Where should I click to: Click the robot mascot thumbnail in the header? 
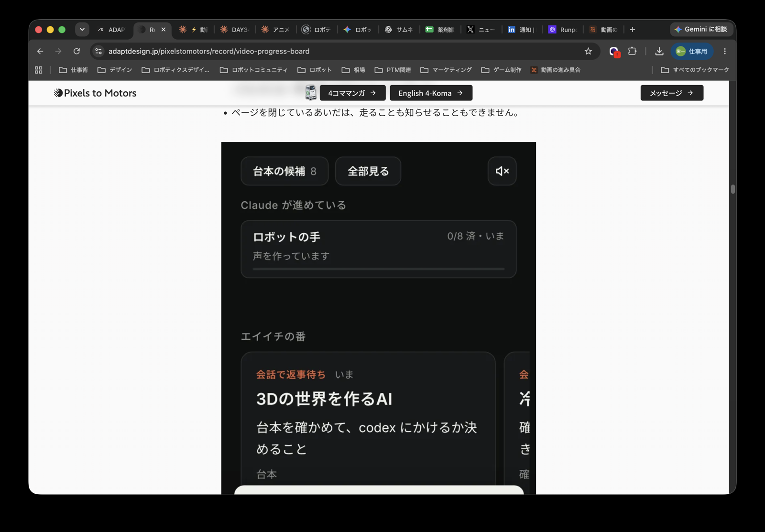tap(311, 92)
